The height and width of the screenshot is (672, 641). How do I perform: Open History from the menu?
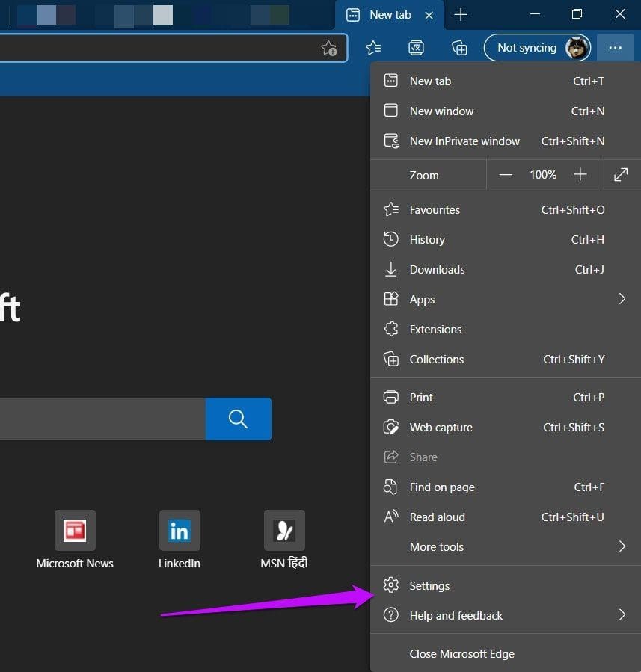[506, 239]
